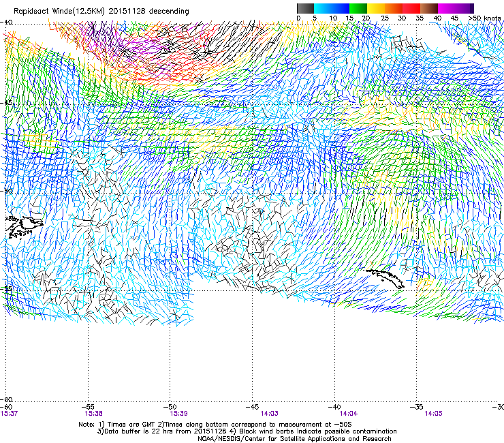Select the magenta 40-45 knots color segment

447,8
